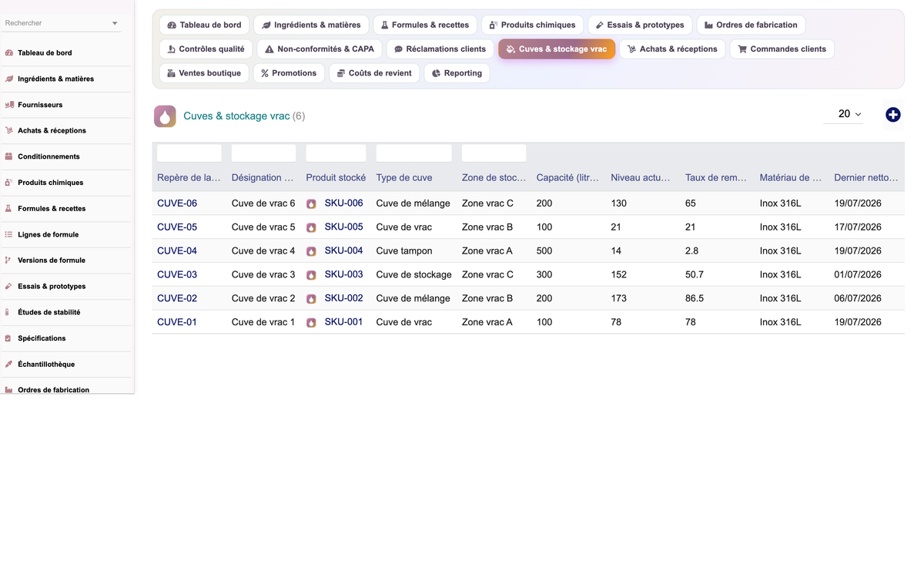
Task: Click the product icon next to SKU-001
Action: [x=311, y=323]
